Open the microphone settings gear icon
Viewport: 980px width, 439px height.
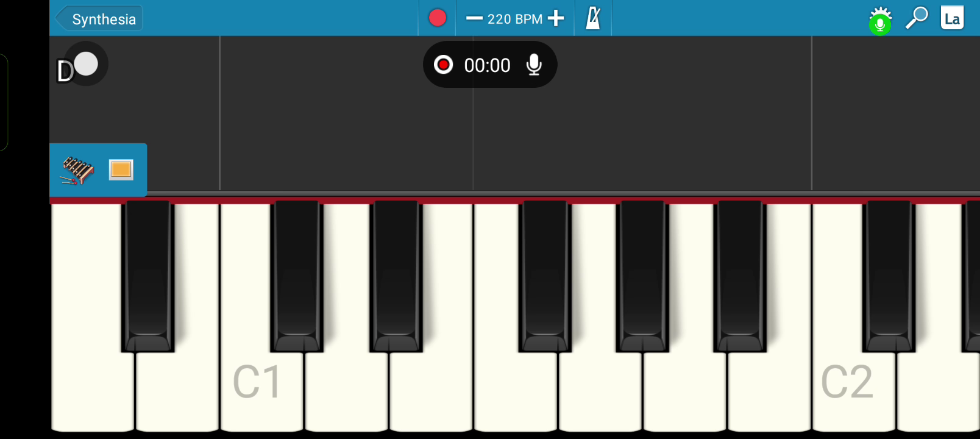click(880, 20)
